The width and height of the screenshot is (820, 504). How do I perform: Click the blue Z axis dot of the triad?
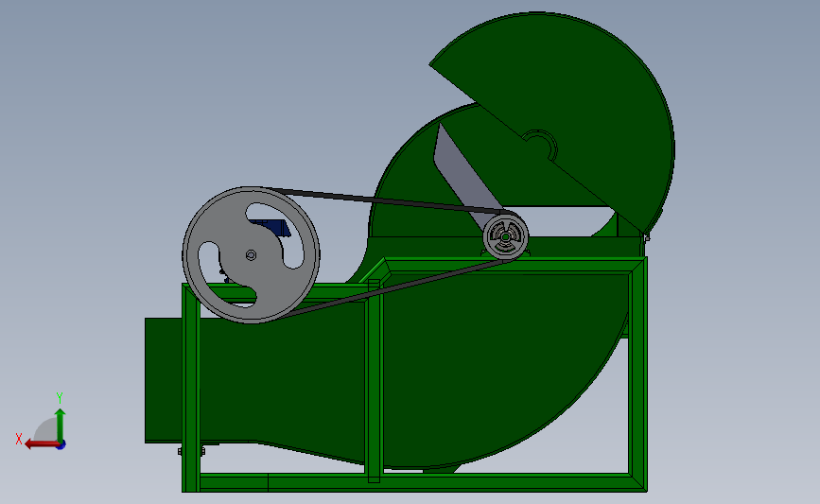click(61, 445)
